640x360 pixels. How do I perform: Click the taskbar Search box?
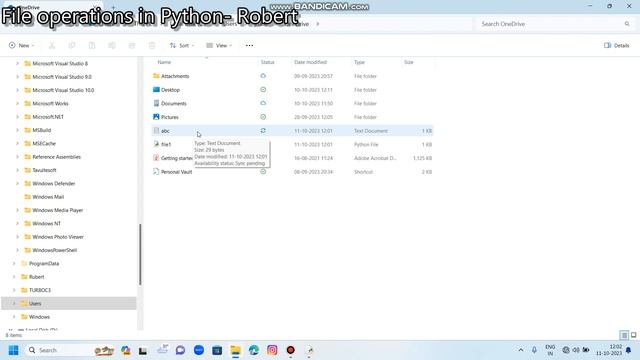point(69,350)
